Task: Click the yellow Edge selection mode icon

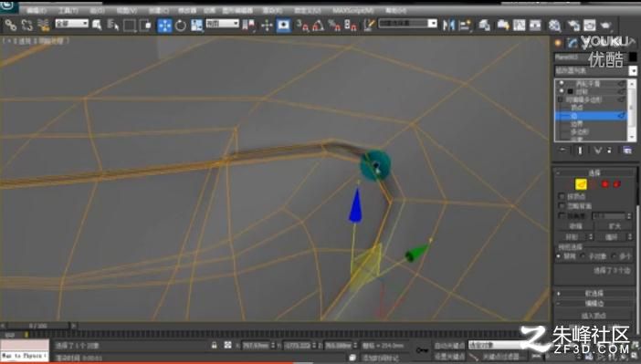Action: coord(581,184)
